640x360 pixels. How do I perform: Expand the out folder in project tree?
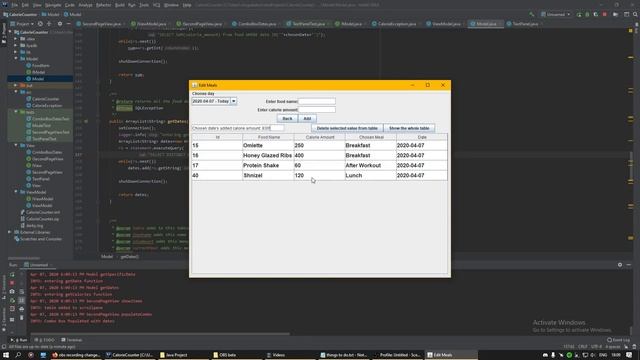(x=16, y=85)
